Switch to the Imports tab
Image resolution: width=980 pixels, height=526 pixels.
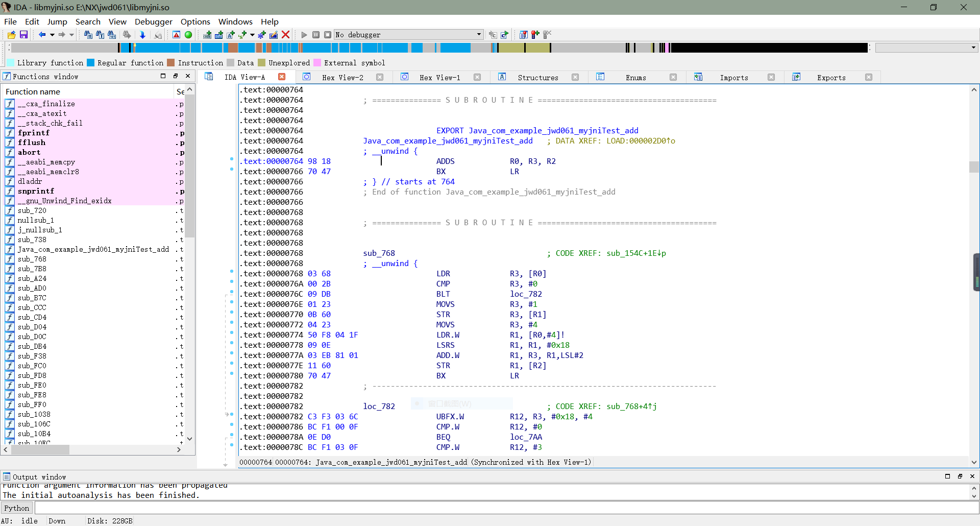(x=734, y=78)
